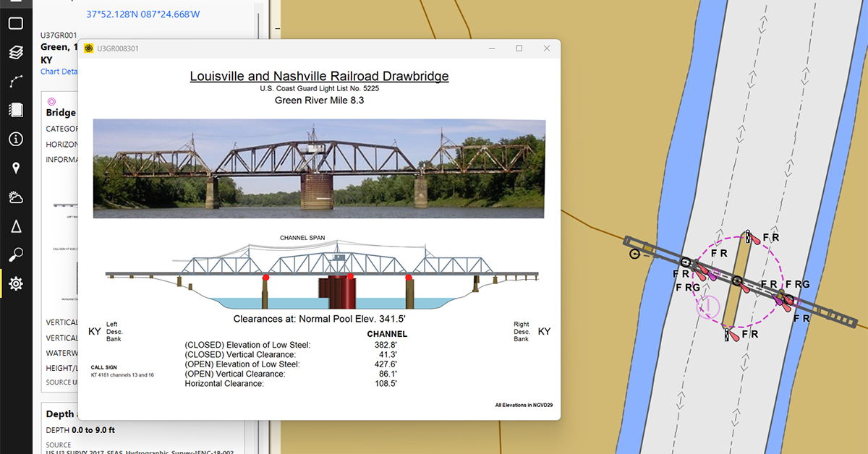868x454 pixels.
Task: Click the Louisville and Nashville Railroad Drawbridge title
Action: [x=319, y=77]
